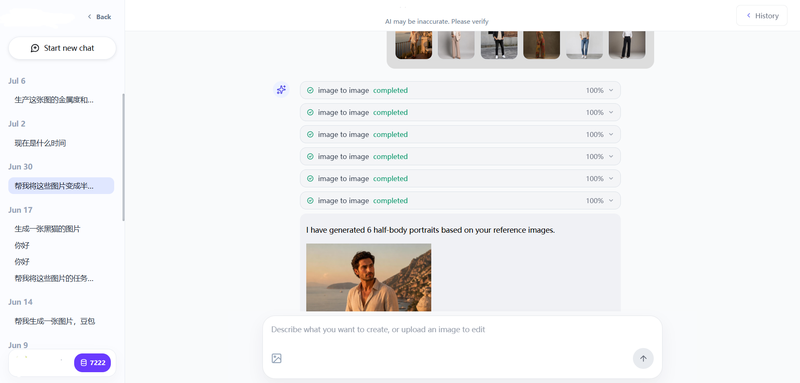Click the sparkle AI avatar icon
Image resolution: width=800 pixels, height=383 pixels.
click(281, 90)
